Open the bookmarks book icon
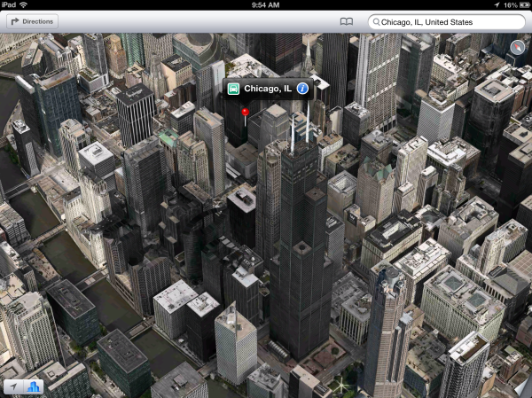 coord(346,21)
